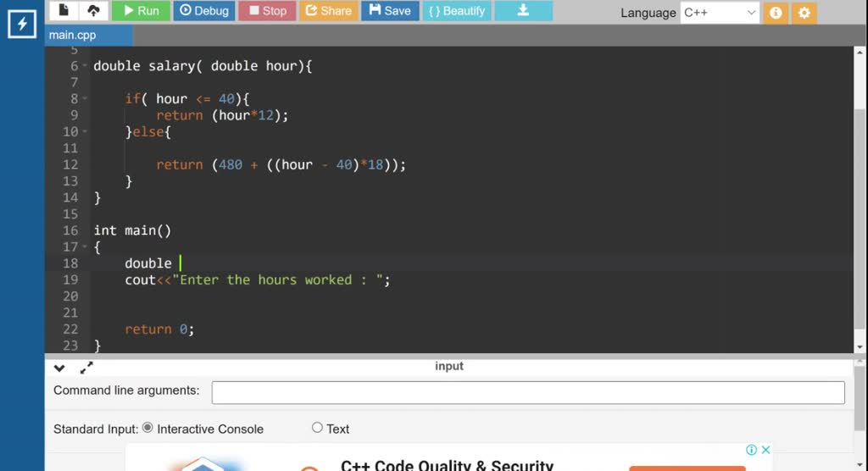
Task: Collapse the else block fold arrow on line 10
Action: point(85,131)
